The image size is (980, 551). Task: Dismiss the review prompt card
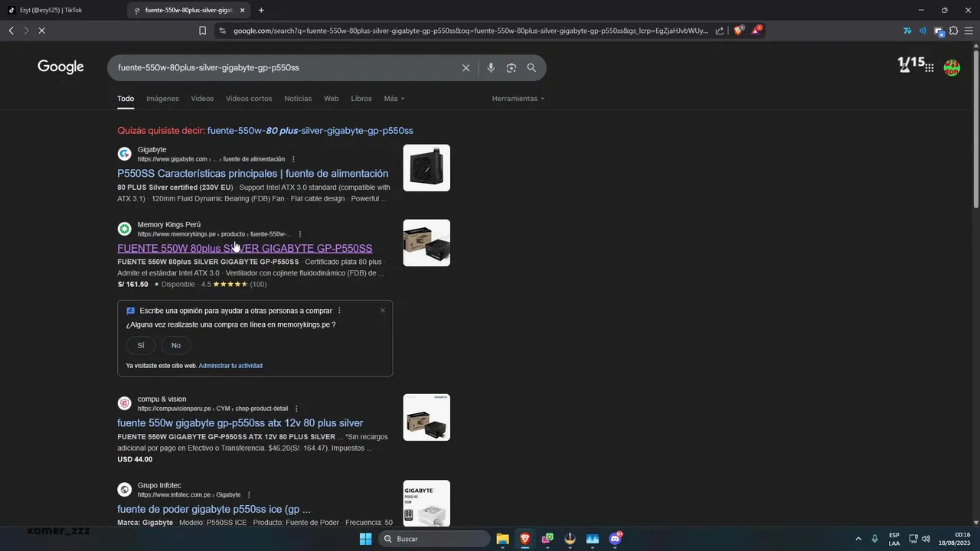(383, 310)
